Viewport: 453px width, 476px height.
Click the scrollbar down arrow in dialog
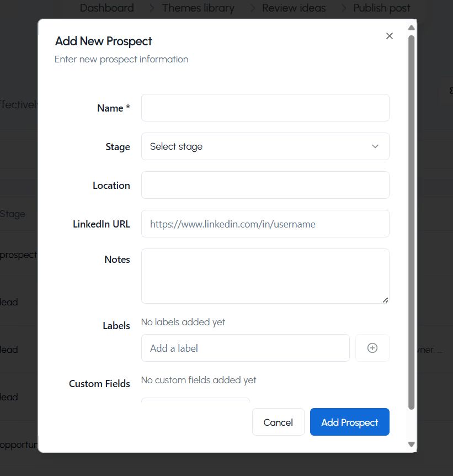click(x=411, y=444)
